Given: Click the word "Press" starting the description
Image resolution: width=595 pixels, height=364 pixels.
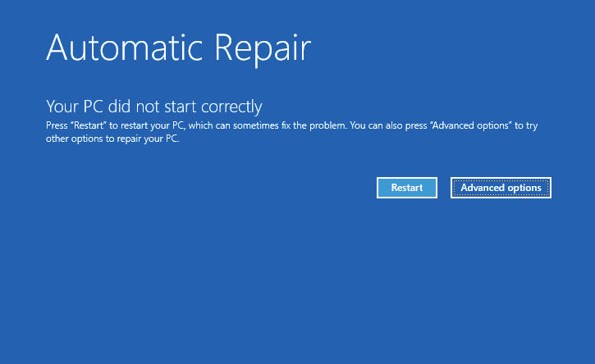Looking at the screenshot, I should pyautogui.click(x=56, y=126).
